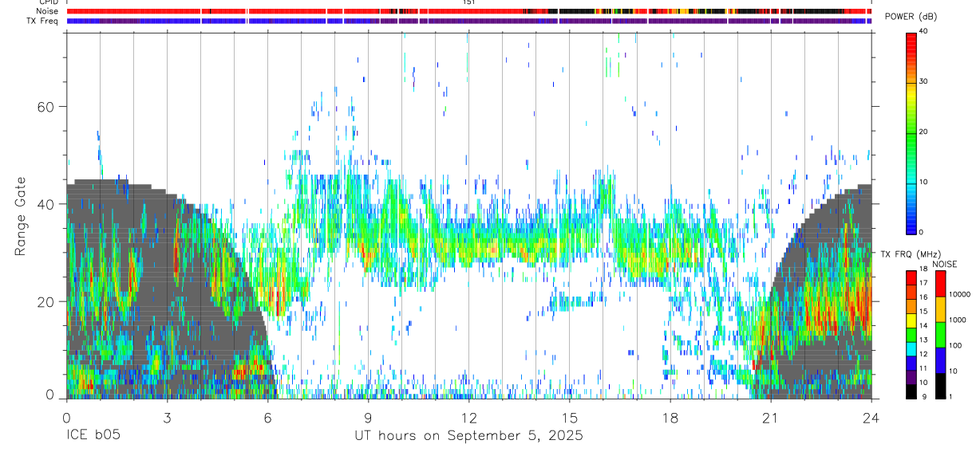The image size is (980, 452).
Task: Click the green segment of the TX FRQ colorbar
Action: [x=911, y=335]
